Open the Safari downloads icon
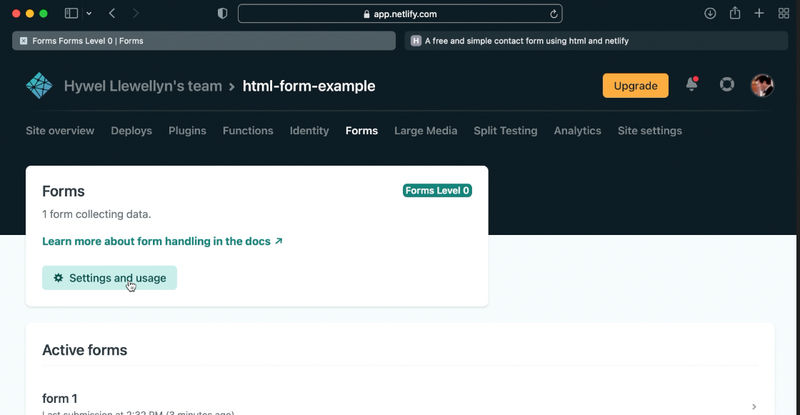 710,14
